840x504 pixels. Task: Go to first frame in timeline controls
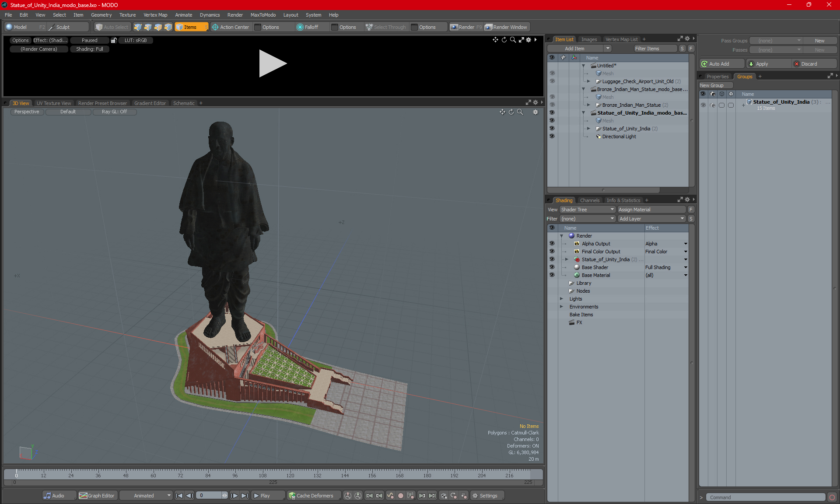point(179,496)
